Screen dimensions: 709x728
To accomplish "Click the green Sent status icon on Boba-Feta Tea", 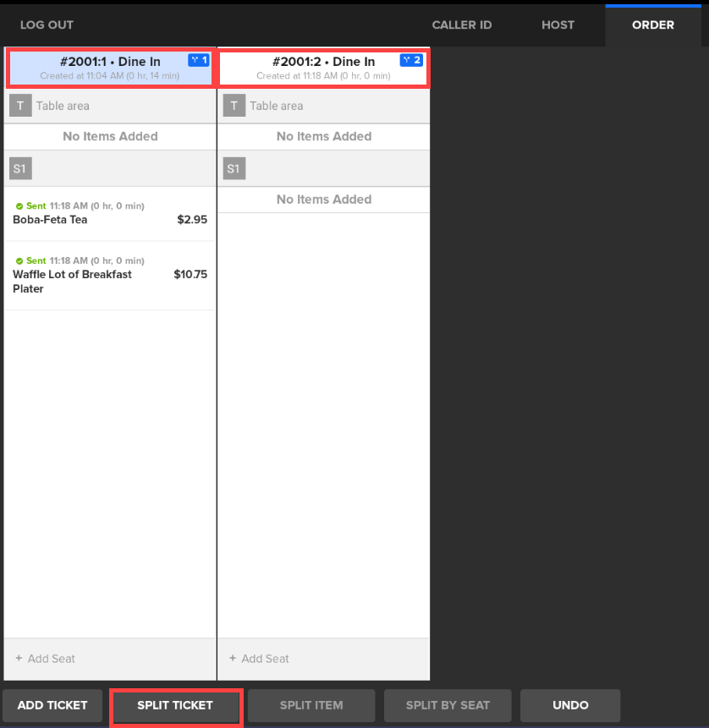I will 19,206.
